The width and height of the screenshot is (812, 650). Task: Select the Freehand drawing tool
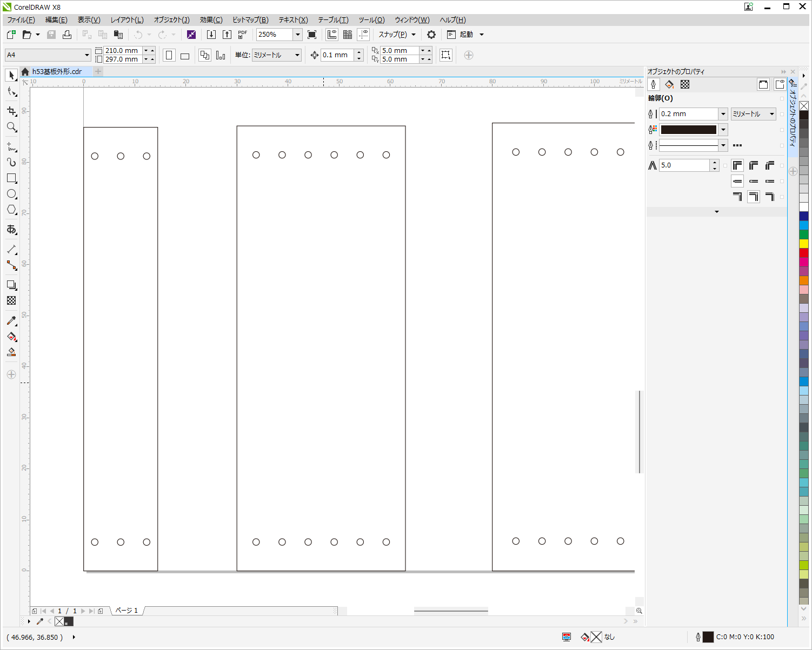(11, 146)
